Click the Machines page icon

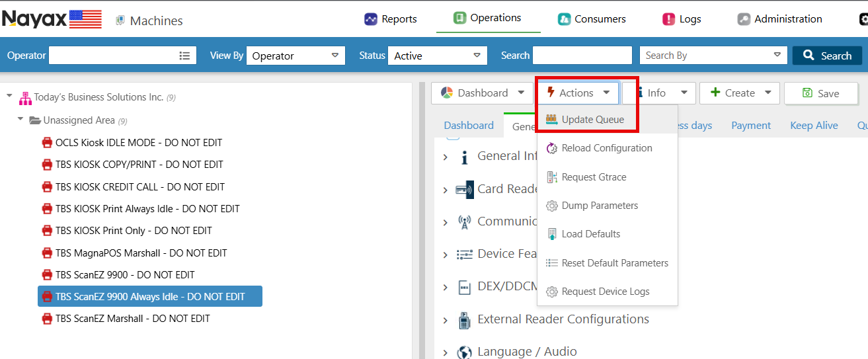click(x=120, y=20)
